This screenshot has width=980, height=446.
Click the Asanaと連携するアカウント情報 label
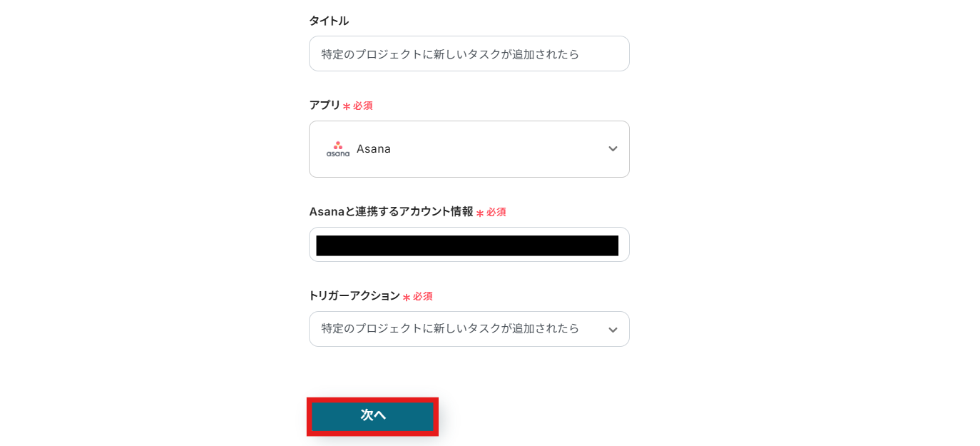tap(391, 211)
